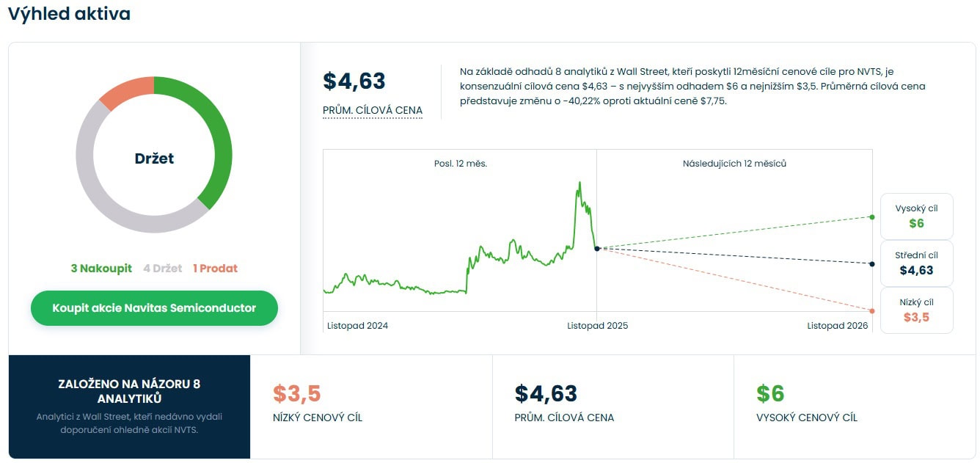The image size is (980, 463).
Task: Click the bottom Prům. cílová cena card
Action: point(612,406)
